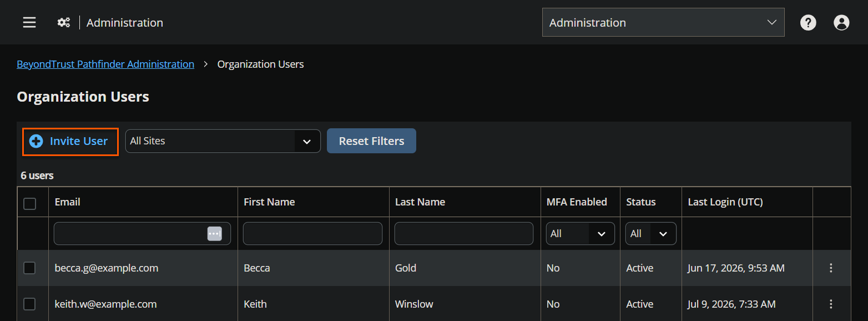This screenshot has width=868, height=321.
Task: Expand the Administration app dropdown
Action: [x=663, y=22]
